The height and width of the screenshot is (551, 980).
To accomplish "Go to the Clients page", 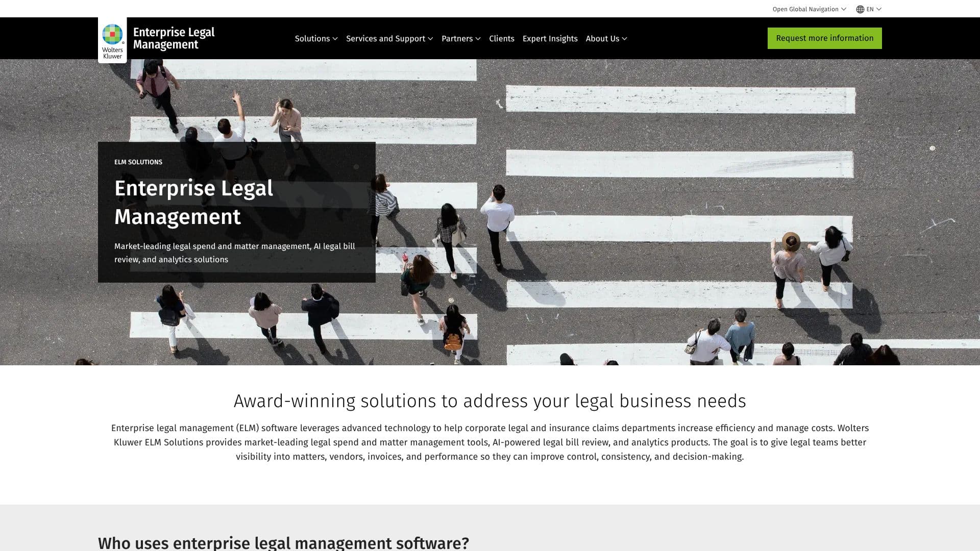I will 502,39.
